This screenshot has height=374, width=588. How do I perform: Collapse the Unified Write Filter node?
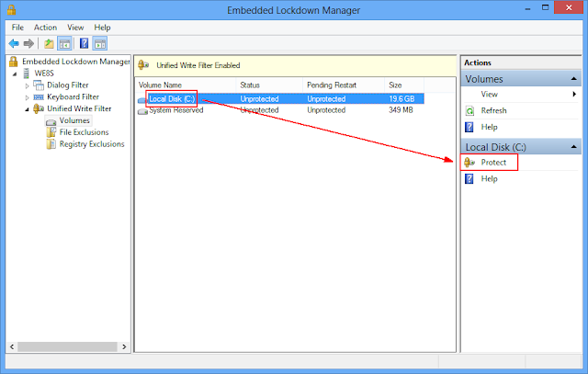pos(27,109)
